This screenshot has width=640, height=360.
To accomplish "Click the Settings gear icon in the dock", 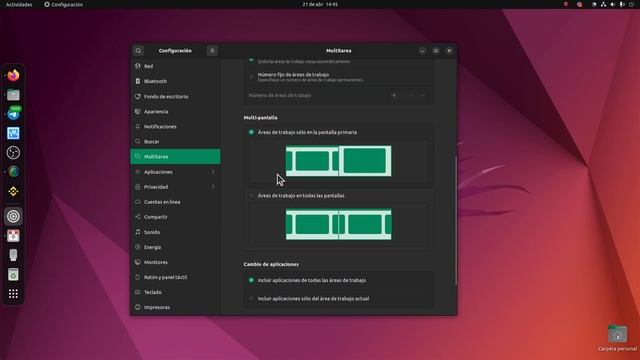I will (13, 216).
